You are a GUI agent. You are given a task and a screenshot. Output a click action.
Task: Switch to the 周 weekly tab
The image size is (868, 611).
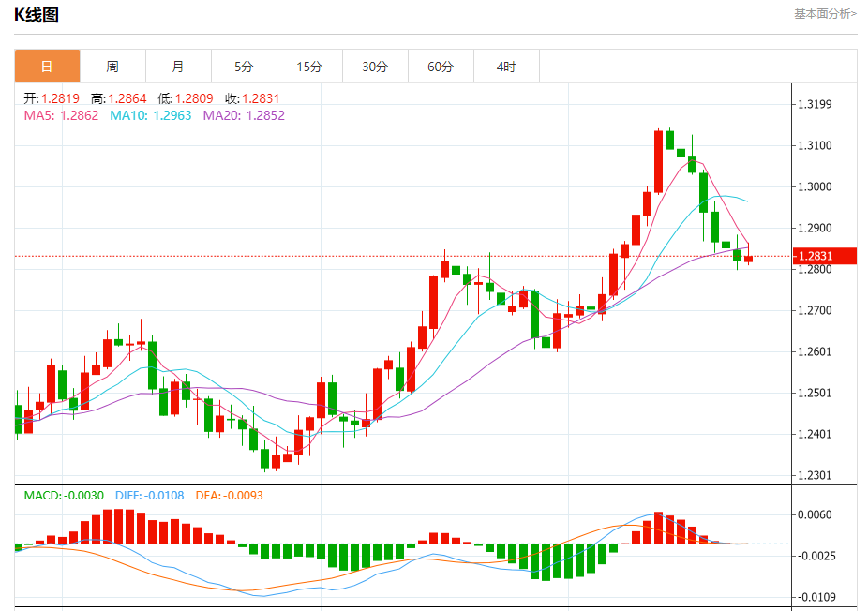[x=112, y=67]
